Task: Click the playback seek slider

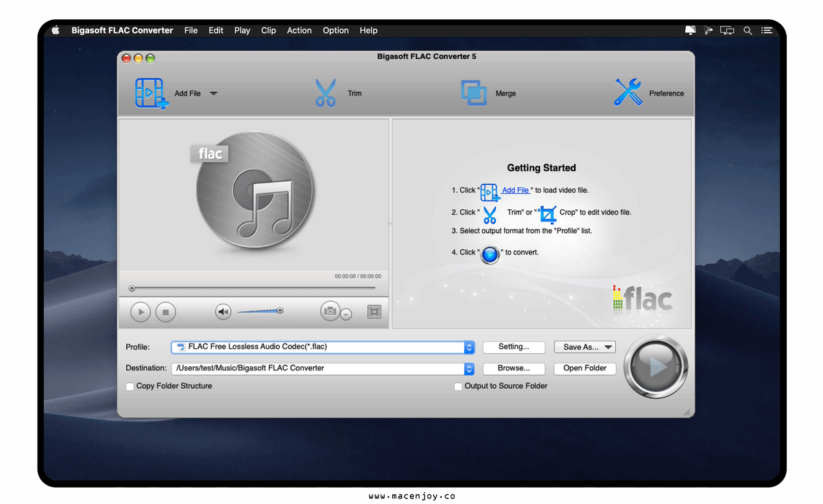Action: pyautogui.click(x=253, y=288)
